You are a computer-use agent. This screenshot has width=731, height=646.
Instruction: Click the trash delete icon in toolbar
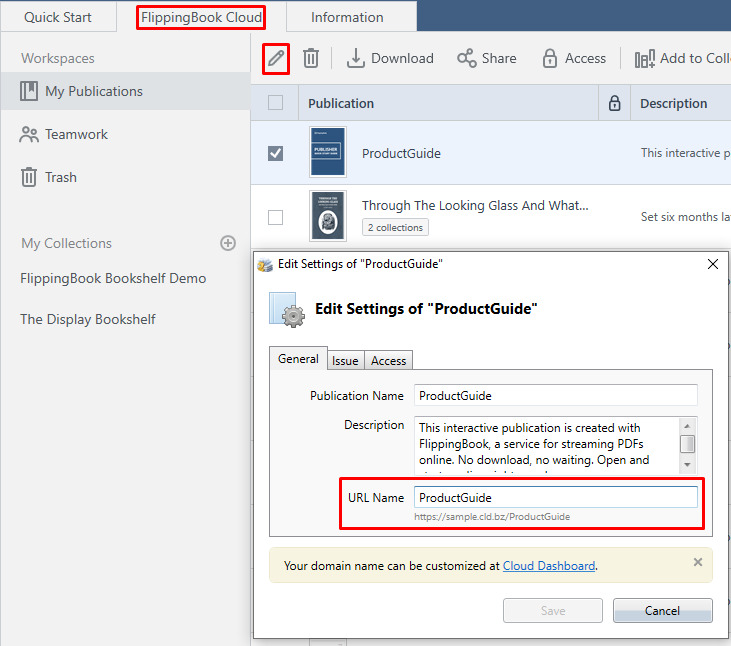(310, 59)
